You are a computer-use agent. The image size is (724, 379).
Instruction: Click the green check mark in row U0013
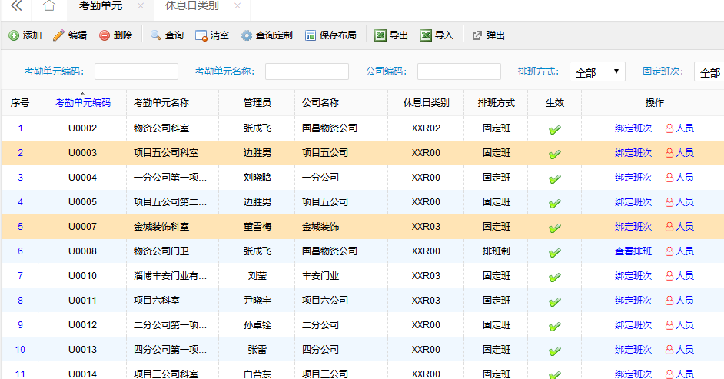(x=555, y=351)
